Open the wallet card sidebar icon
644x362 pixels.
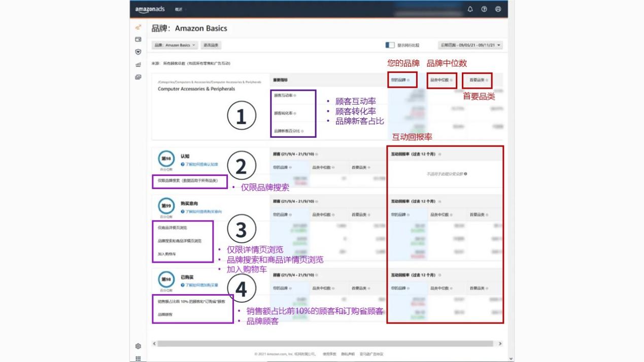(x=138, y=39)
